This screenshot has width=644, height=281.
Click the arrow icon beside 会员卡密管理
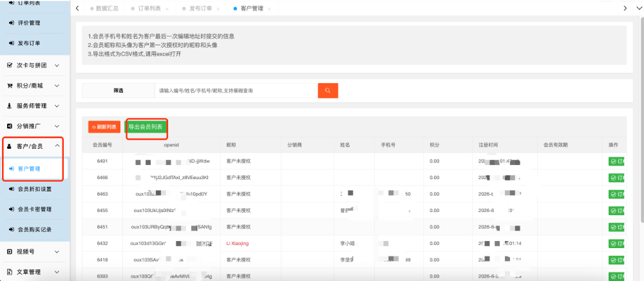[x=12, y=209]
